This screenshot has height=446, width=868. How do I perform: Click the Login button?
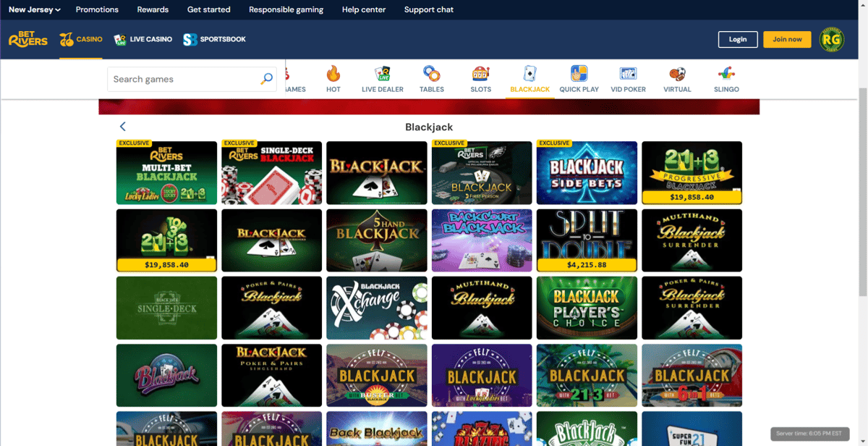738,39
